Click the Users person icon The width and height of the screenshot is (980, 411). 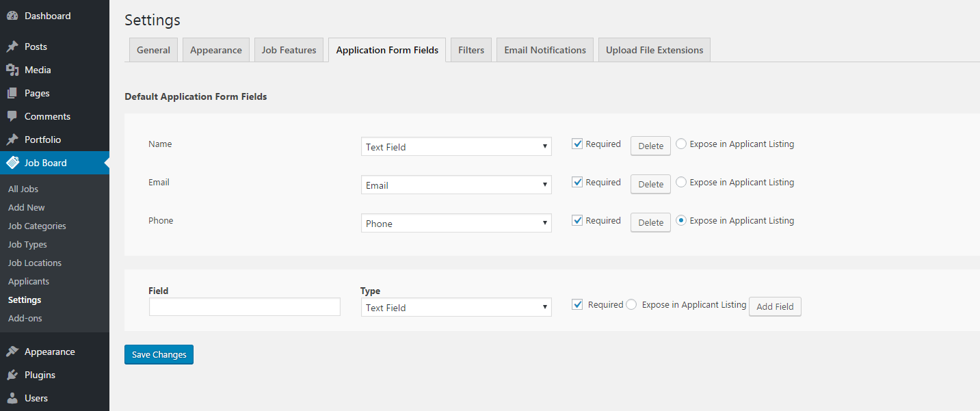12,398
